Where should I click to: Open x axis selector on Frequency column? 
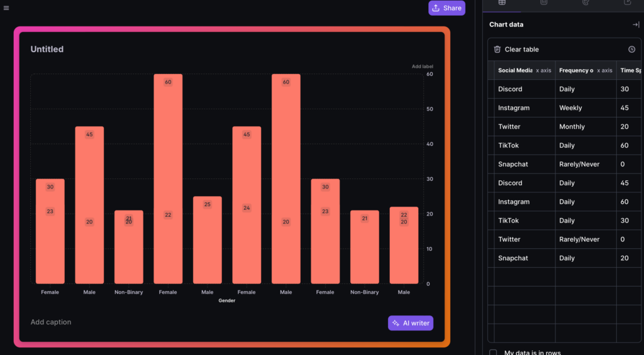click(x=604, y=70)
